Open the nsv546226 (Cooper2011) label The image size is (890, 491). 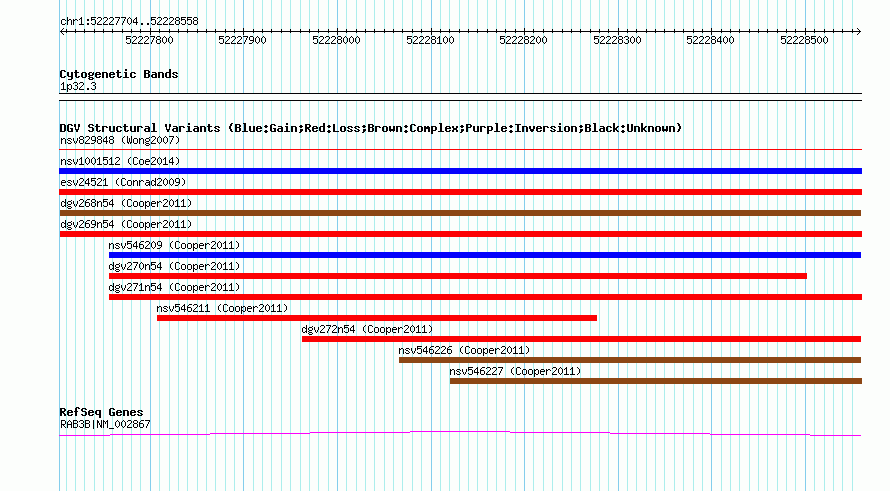pyautogui.click(x=464, y=350)
